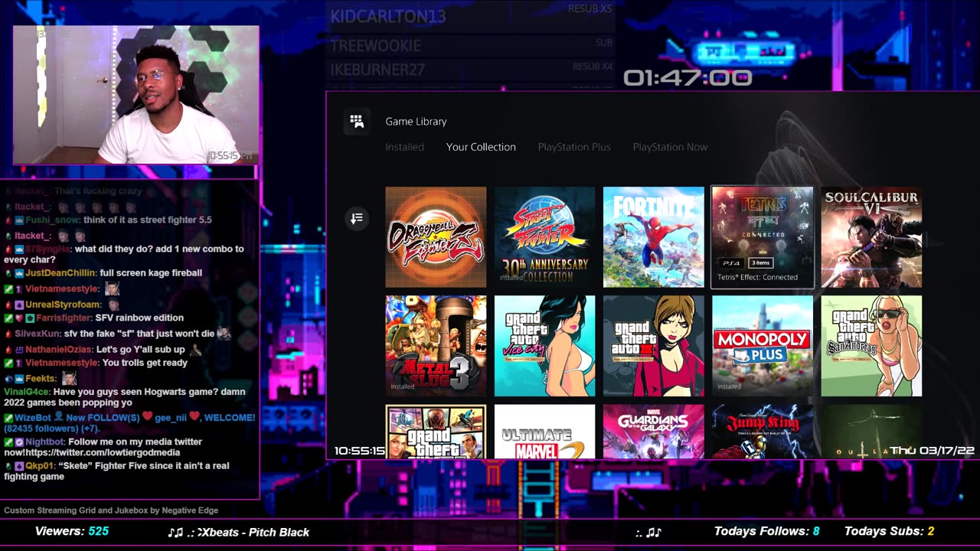Click username JustDeanChillin in chat
The image size is (980, 551).
point(60,273)
